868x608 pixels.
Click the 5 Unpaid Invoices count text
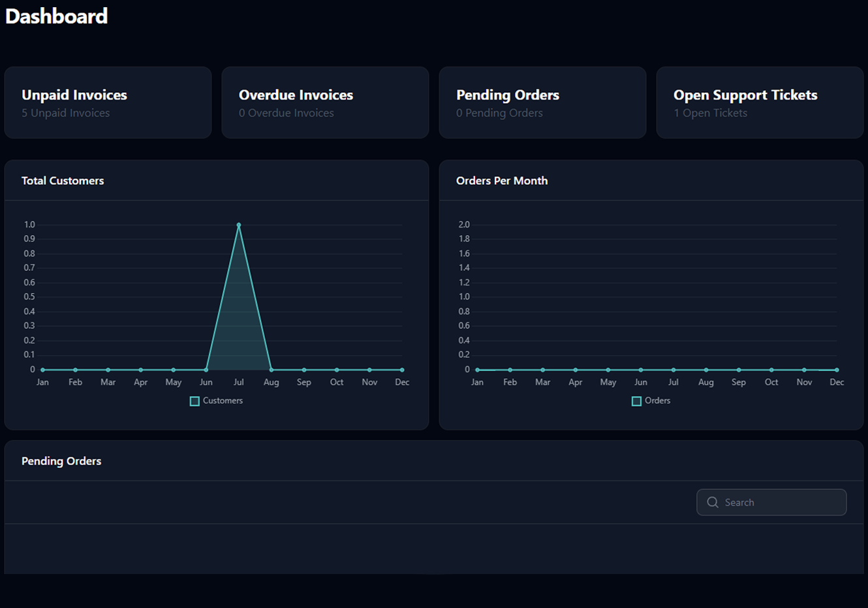[66, 113]
